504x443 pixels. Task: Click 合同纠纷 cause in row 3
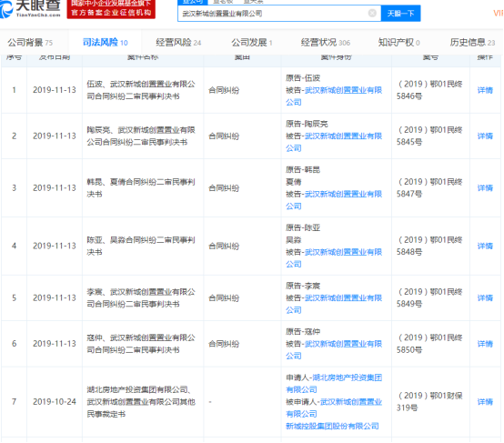point(224,188)
